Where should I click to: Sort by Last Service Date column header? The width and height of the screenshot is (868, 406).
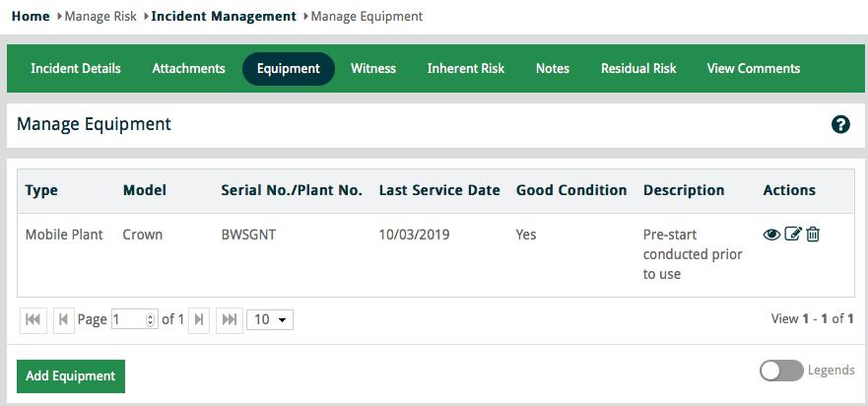pos(439,190)
